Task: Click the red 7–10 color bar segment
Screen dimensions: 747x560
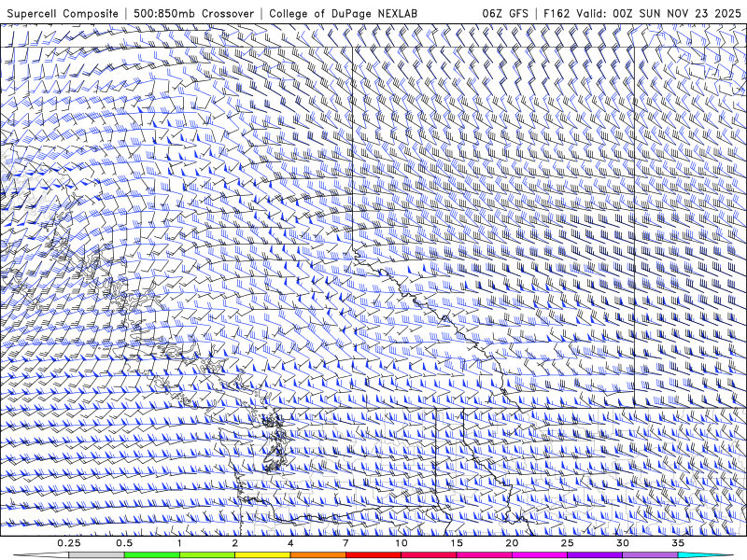Action: pos(373,555)
